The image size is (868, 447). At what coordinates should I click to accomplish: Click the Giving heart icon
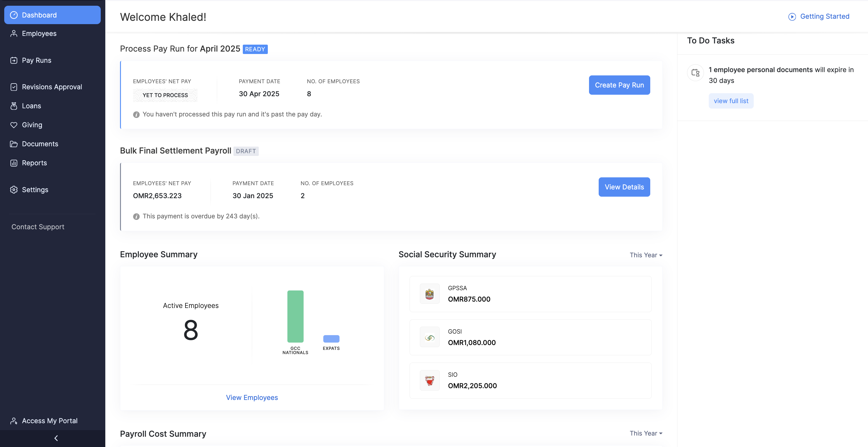(14, 125)
